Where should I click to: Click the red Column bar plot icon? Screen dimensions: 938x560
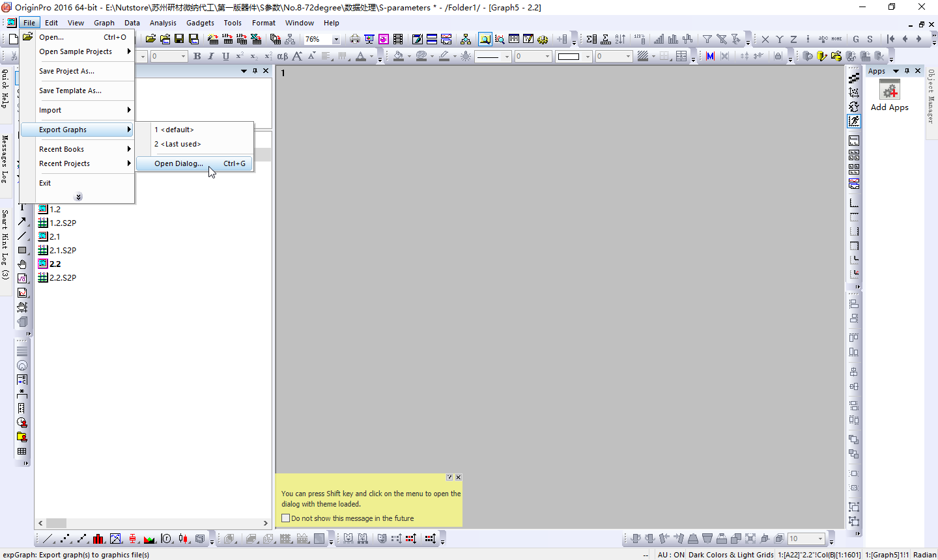[x=98, y=539]
